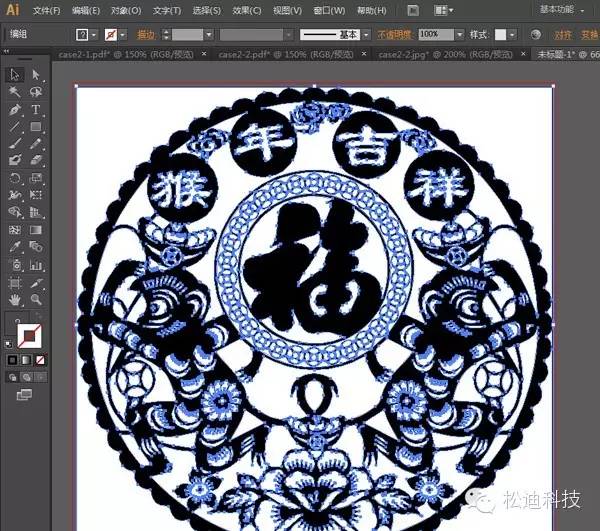Select the Blob Brush tool
Screen dimensions: 600x531
tap(15, 160)
